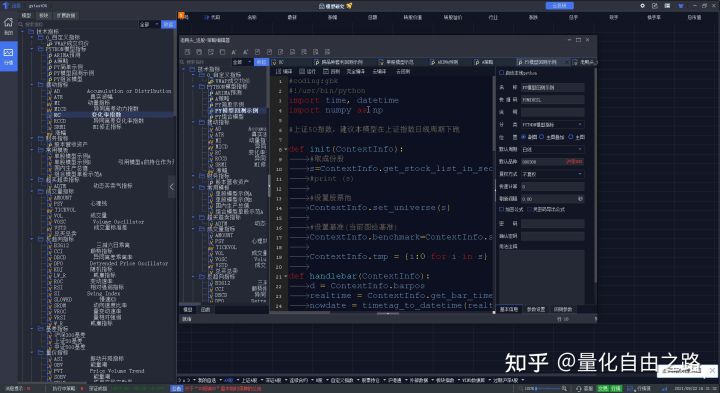Switch to 回测参数 tab in properties panel
Image resolution: width=720 pixels, height=393 pixels.
(x=562, y=309)
